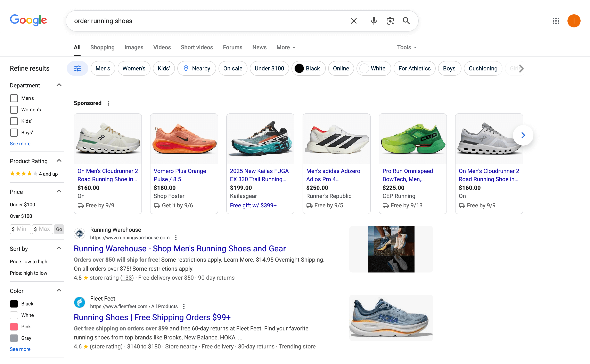Select the Pink color swatch in sidebar
Viewport: 590px width, 364px height.
(x=14, y=327)
